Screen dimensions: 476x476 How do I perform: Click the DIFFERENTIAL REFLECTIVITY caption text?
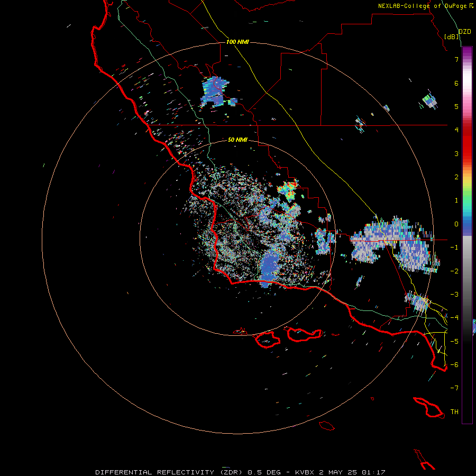154,472
